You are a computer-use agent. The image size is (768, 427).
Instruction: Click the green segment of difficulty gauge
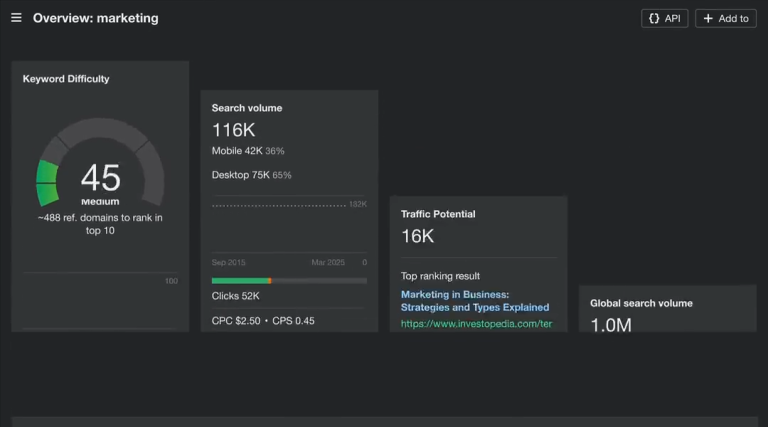coord(48,184)
